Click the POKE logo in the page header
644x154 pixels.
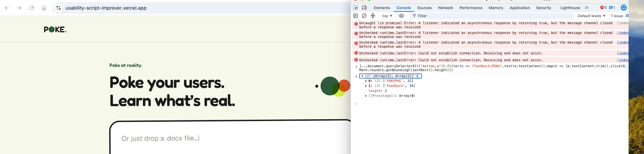(x=55, y=29)
